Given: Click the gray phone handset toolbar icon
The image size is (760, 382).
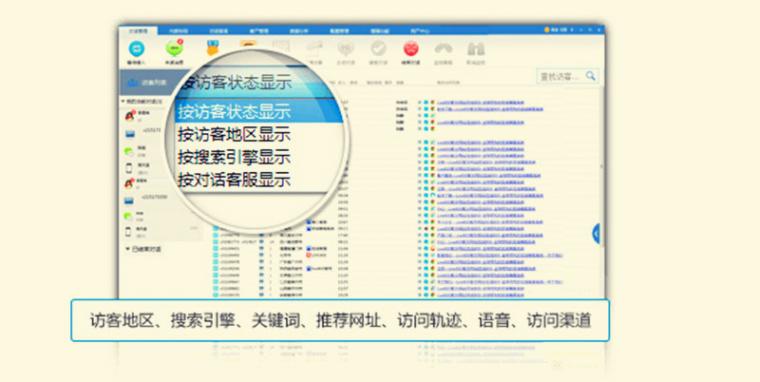Looking at the screenshot, I should [443, 48].
